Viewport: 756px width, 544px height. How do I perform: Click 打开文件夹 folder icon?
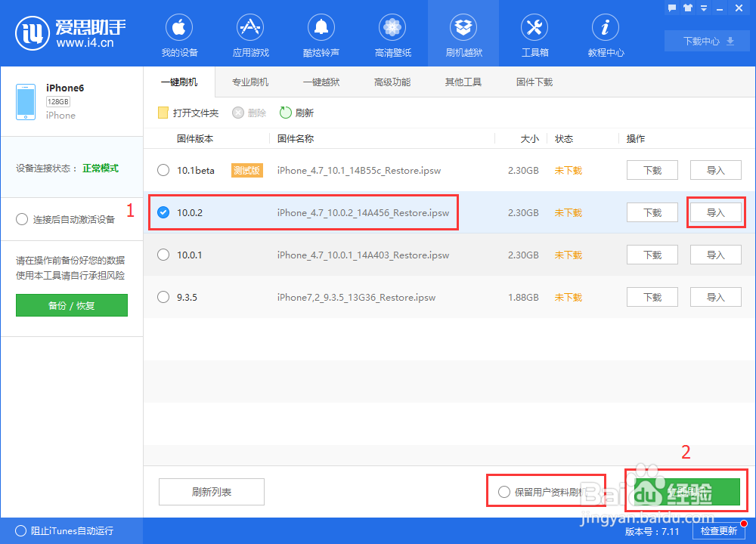pos(163,113)
